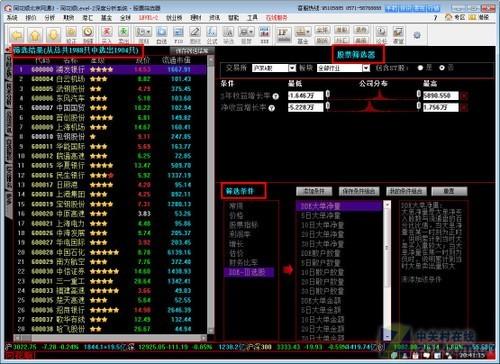Viewport: 500px width, 364px height.
Task: Open the LEVEL-2 menu
Action: tap(148, 17)
